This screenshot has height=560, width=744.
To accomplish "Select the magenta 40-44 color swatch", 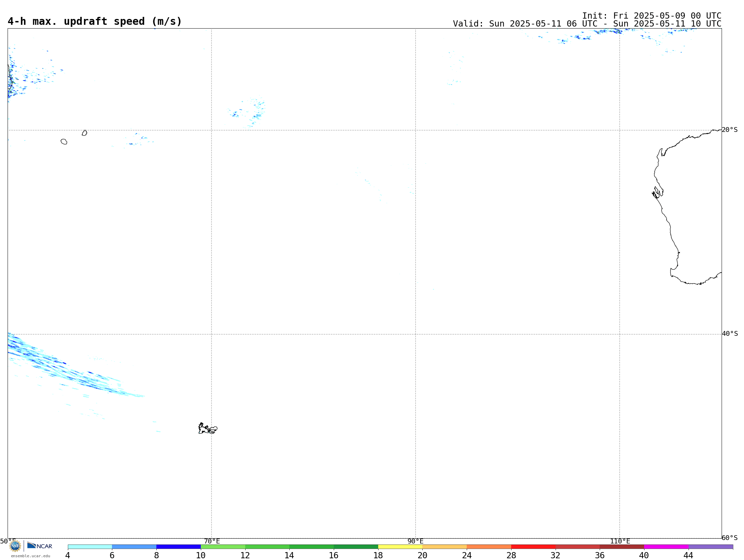I will pos(666,547).
